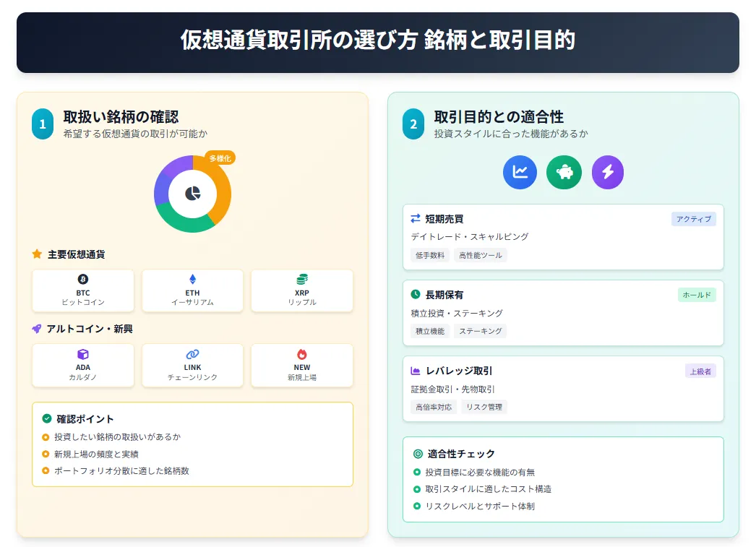Click the coin stack icon above XRP

(302, 279)
